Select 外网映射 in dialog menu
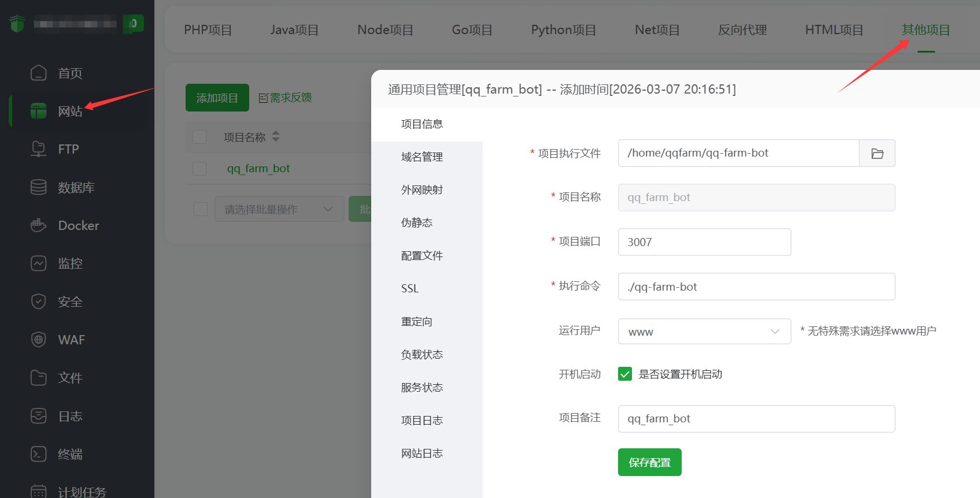The width and height of the screenshot is (980, 498). coord(427,190)
